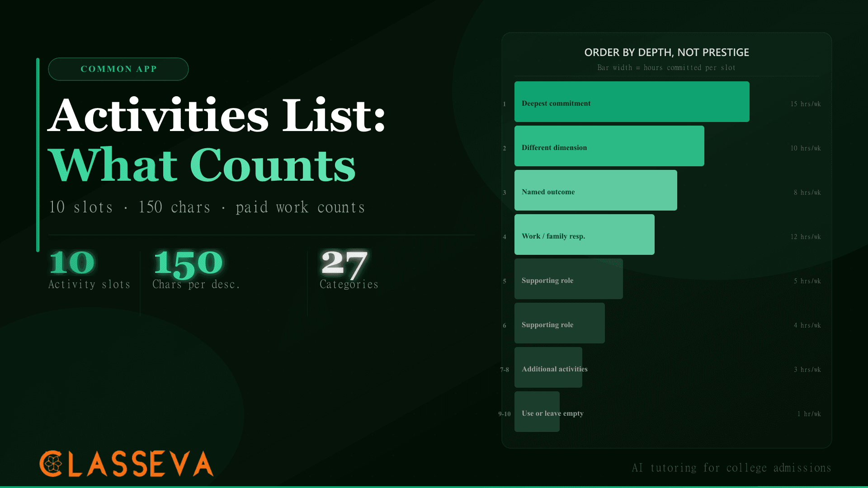Screen dimensions: 868x488
Task: Click the '10 slots · 150 chars · paid work counts' tagline
Action: click(207, 207)
